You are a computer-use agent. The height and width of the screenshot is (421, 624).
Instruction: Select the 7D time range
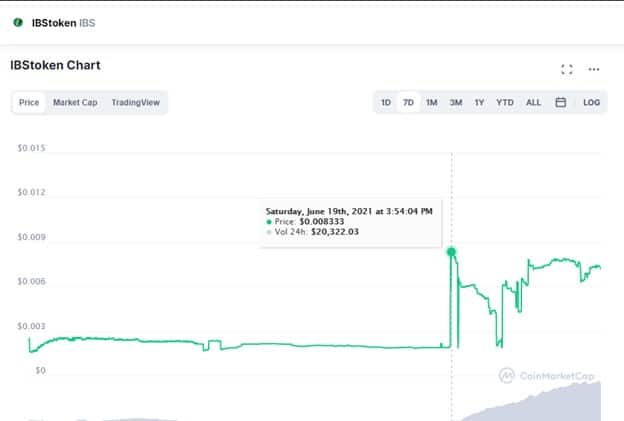408,102
